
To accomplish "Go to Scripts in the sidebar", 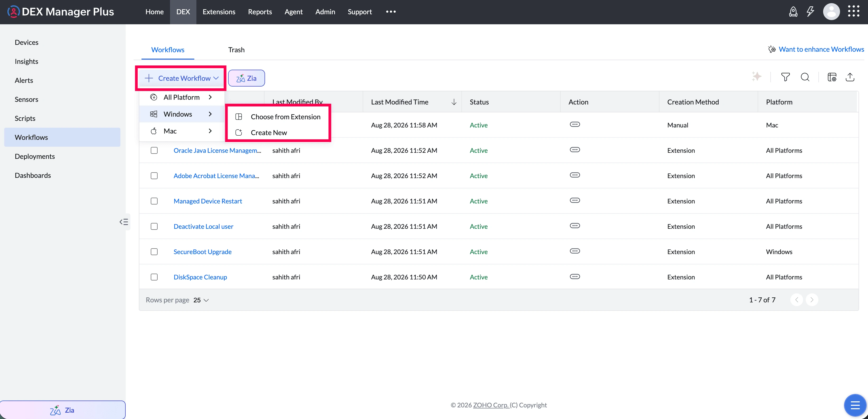I will pyautogui.click(x=62, y=118).
